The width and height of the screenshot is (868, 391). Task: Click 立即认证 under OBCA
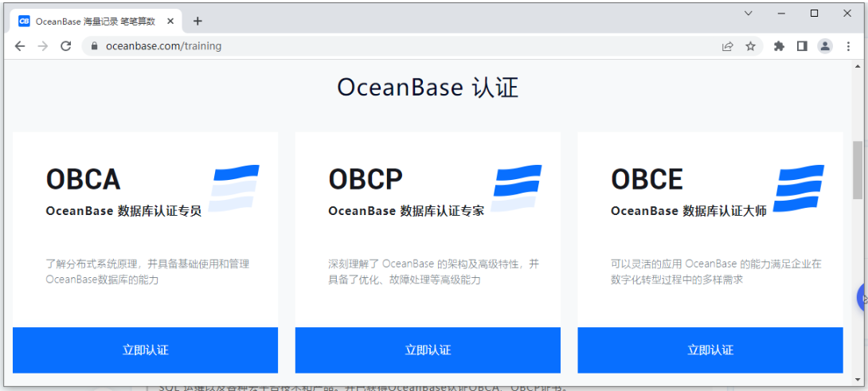click(x=145, y=350)
